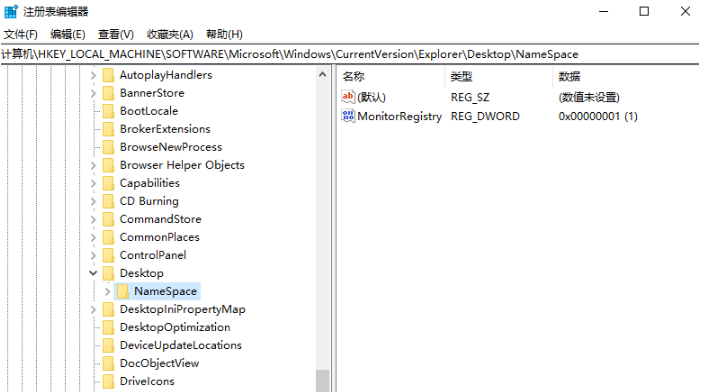
Task: Collapse the Desktop key
Action: [93, 273]
